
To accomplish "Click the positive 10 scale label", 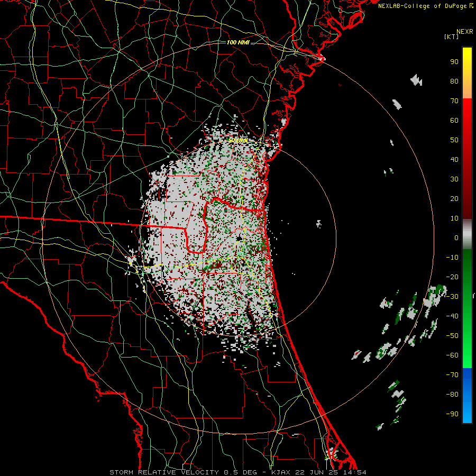I will pos(454,218).
